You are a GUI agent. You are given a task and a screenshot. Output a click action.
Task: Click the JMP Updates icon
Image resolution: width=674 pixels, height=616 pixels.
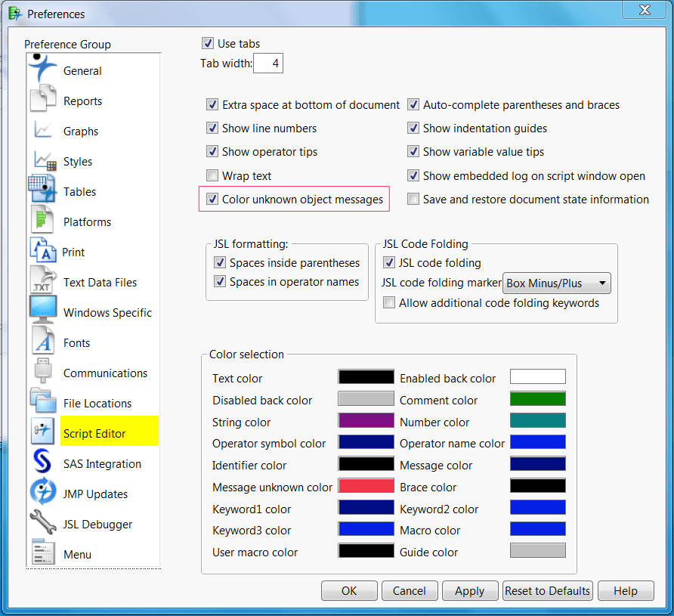pos(42,492)
